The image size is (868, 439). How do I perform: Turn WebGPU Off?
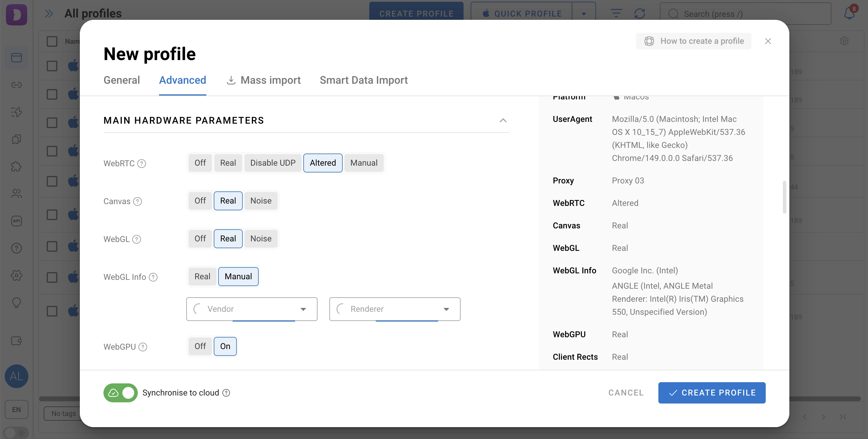[x=200, y=346]
